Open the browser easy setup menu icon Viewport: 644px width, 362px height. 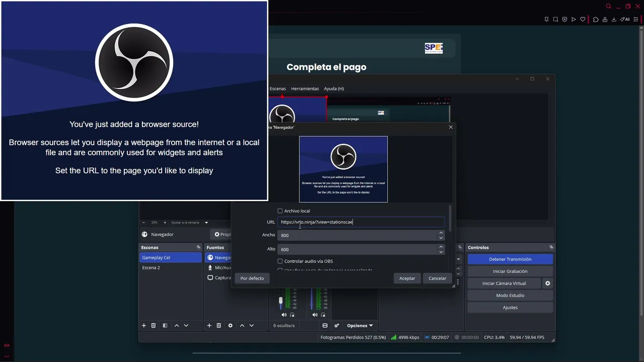[636, 20]
